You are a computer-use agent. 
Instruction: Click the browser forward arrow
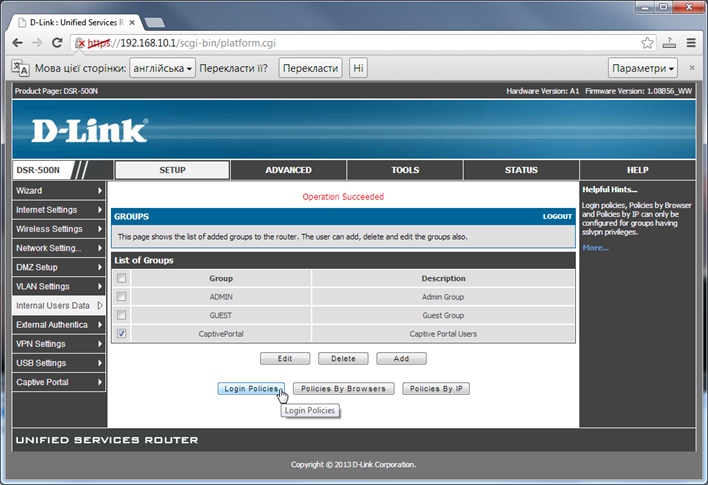[x=37, y=43]
